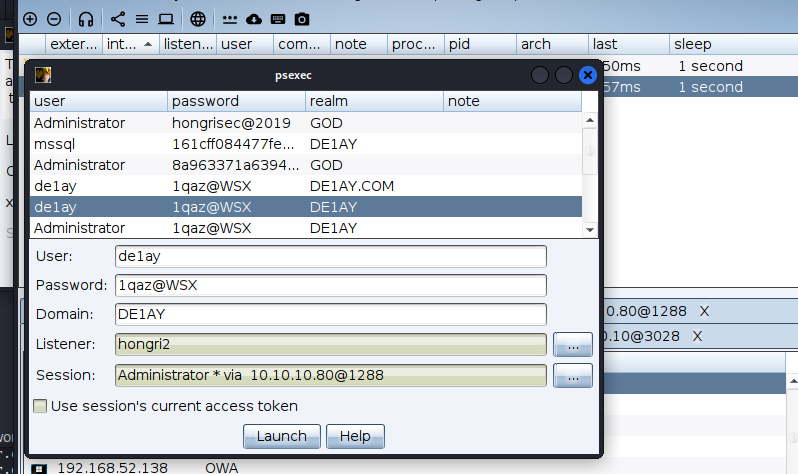
Task: Select highlighted de1ay row with realm DE1AY
Action: [306, 207]
